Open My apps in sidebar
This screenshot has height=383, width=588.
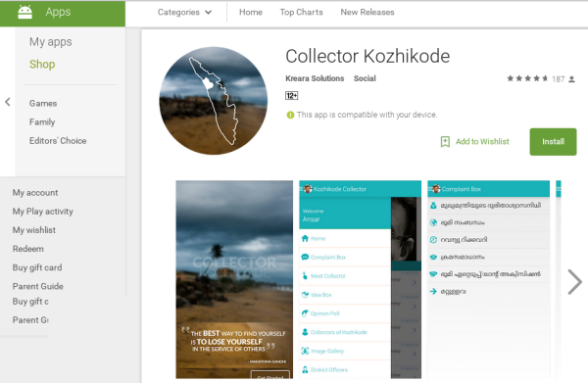[51, 42]
